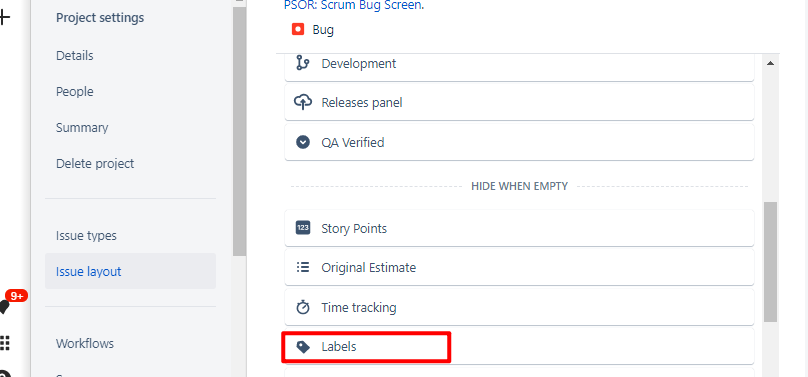The width and height of the screenshot is (808, 377).
Task: Click the Development branch icon
Action: tap(302, 63)
